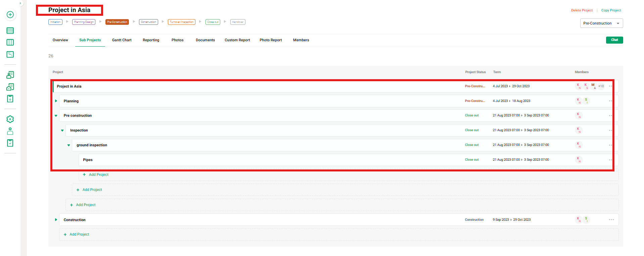The width and height of the screenshot is (644, 256).
Task: Open three-dot menu for Construction row
Action: (611, 220)
